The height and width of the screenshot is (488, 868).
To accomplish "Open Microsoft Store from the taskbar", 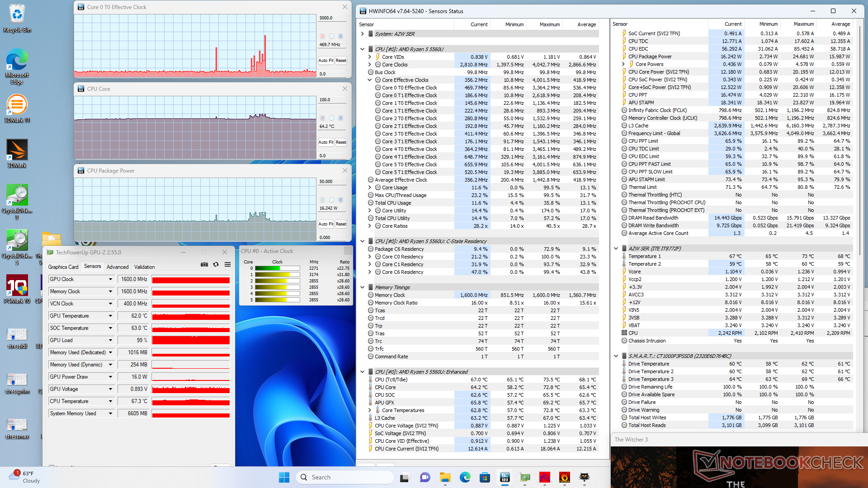I will (x=485, y=477).
